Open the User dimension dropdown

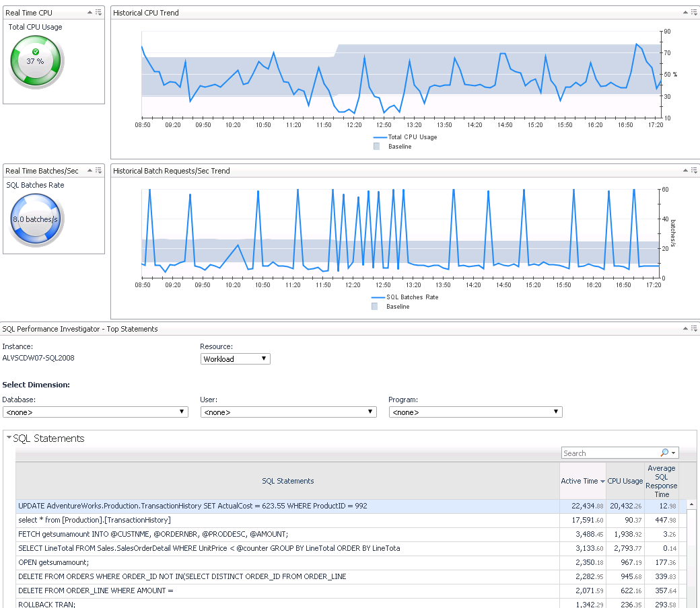[x=289, y=412]
